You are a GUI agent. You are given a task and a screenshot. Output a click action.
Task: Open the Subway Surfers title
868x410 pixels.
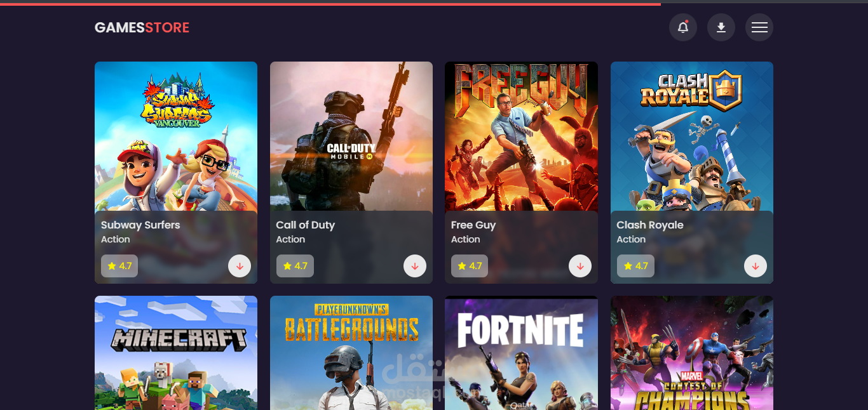tap(140, 225)
